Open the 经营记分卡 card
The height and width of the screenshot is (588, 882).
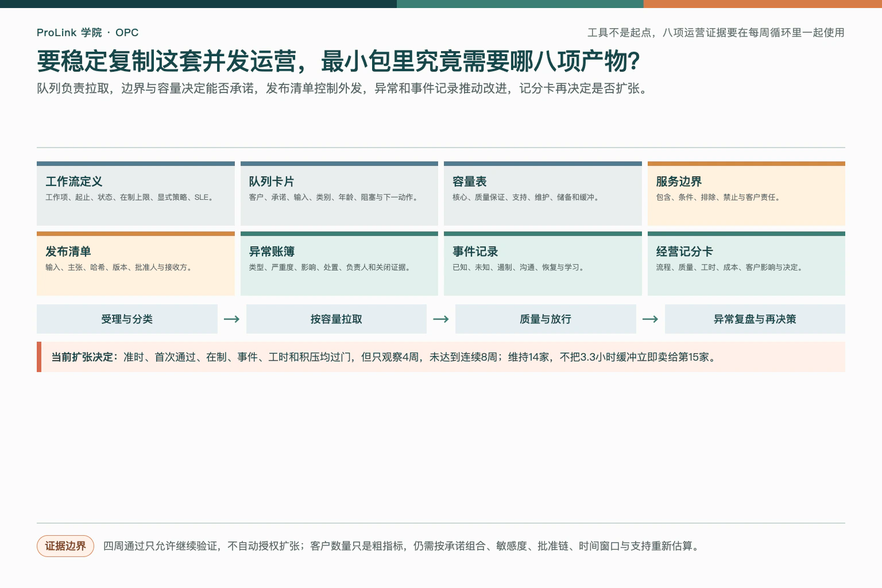coord(746,264)
